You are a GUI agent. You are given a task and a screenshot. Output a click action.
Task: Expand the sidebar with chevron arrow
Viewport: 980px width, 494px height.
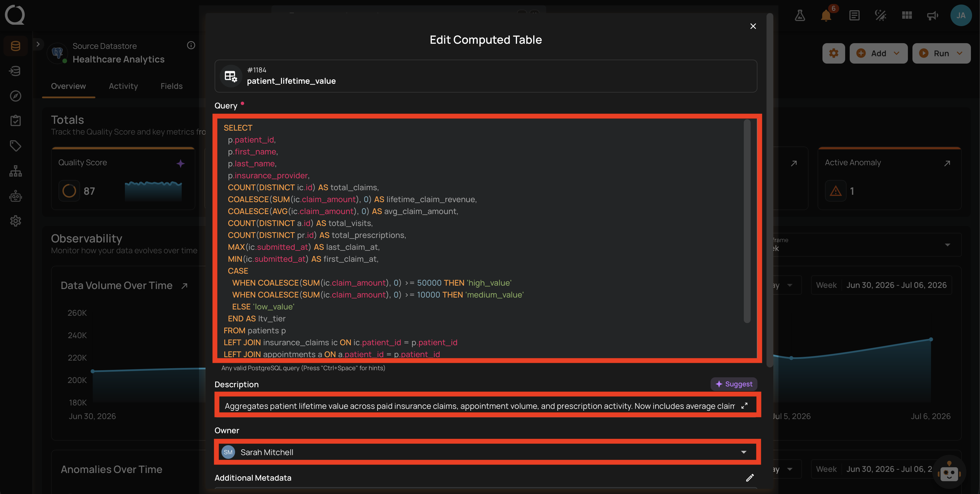tap(38, 44)
